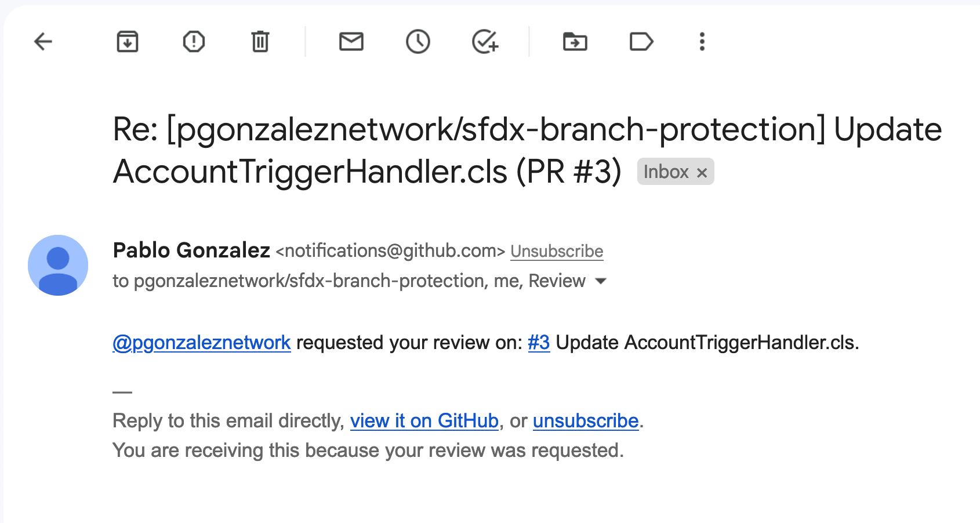Report this email as spam

tap(194, 42)
